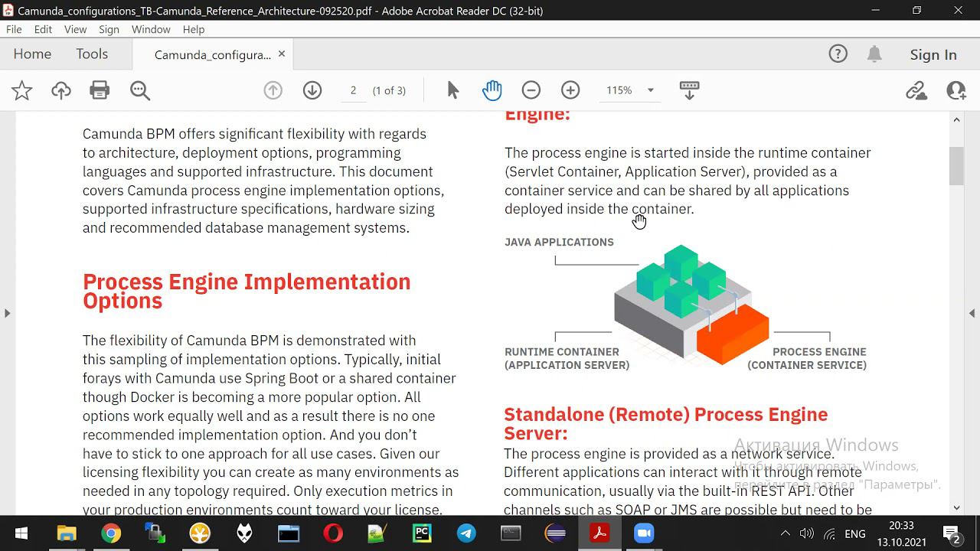Screen dimensions: 980x551
Task: Switch the ENG input language indicator
Action: click(x=855, y=533)
